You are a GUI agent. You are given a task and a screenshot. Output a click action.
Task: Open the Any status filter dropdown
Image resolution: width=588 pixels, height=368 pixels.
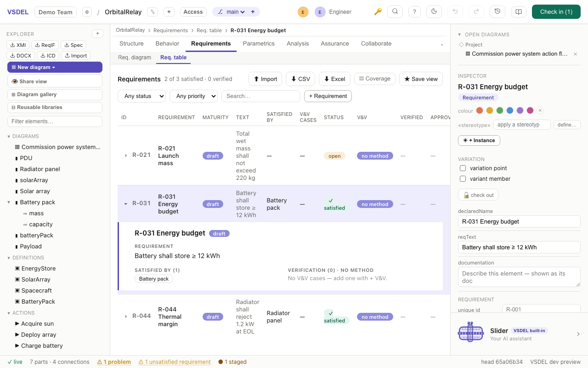pos(141,96)
